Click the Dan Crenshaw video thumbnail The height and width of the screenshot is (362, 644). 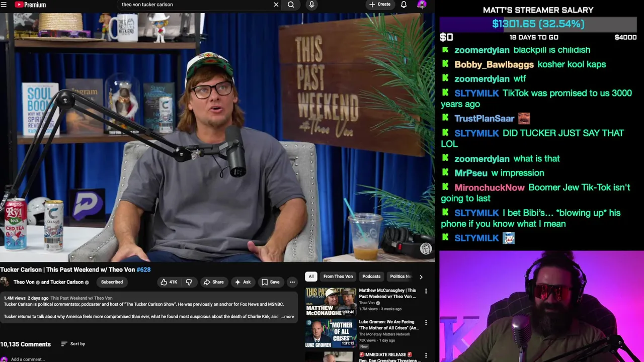pos(330,356)
